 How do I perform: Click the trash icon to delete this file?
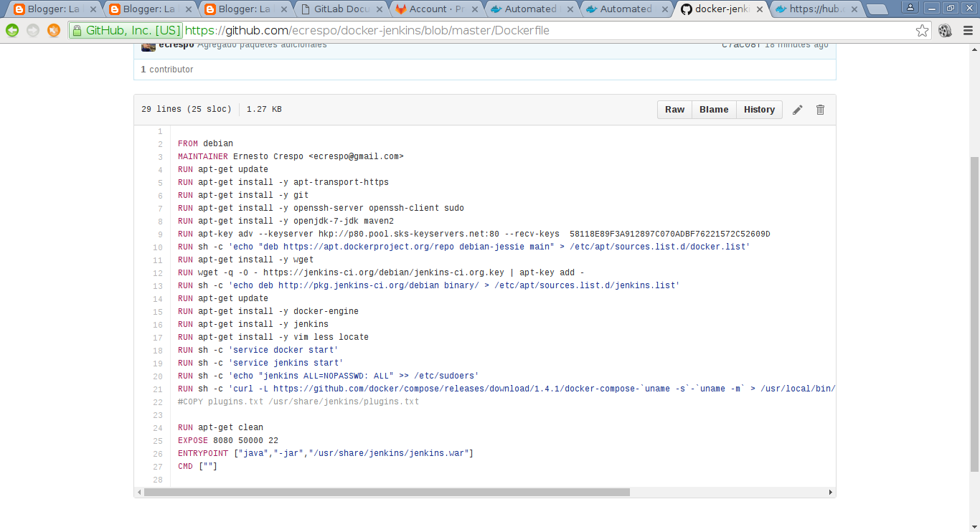tap(820, 110)
